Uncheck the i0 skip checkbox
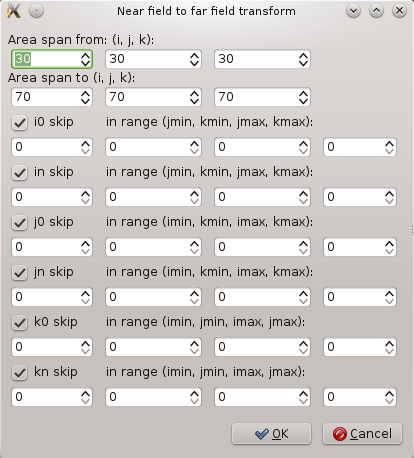 coord(19,122)
